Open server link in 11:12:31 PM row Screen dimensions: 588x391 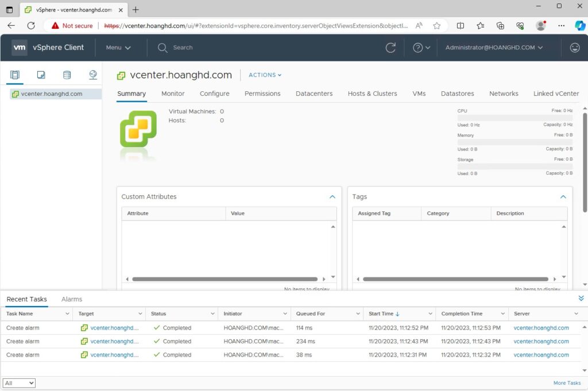541,355
